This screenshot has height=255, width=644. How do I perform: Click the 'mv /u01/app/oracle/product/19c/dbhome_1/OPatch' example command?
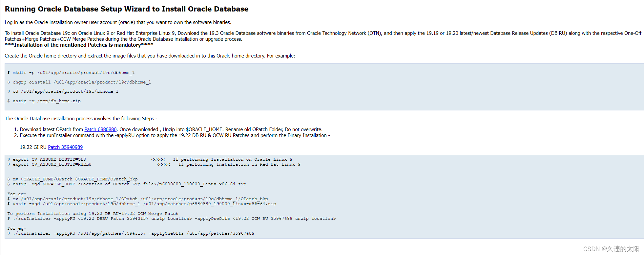(137, 199)
